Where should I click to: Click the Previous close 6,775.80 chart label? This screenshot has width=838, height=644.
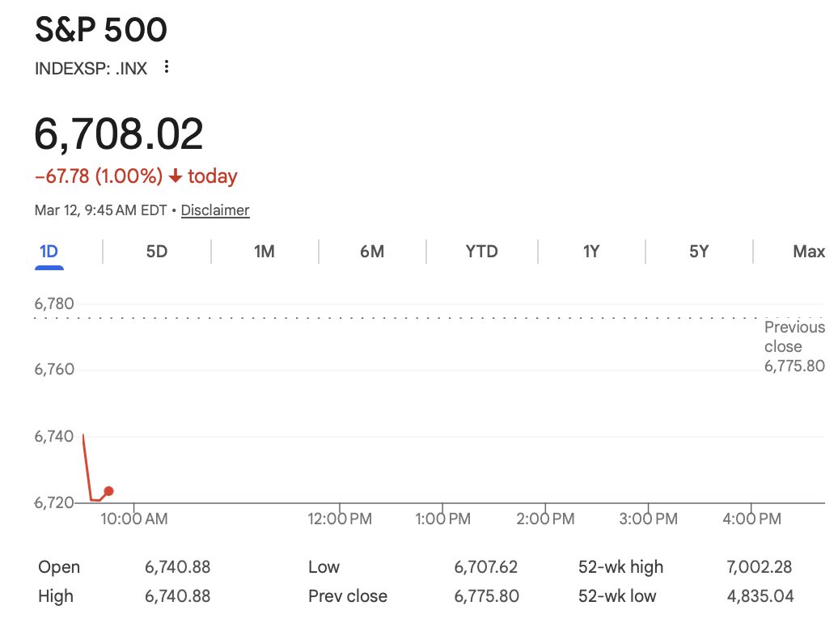(x=794, y=346)
